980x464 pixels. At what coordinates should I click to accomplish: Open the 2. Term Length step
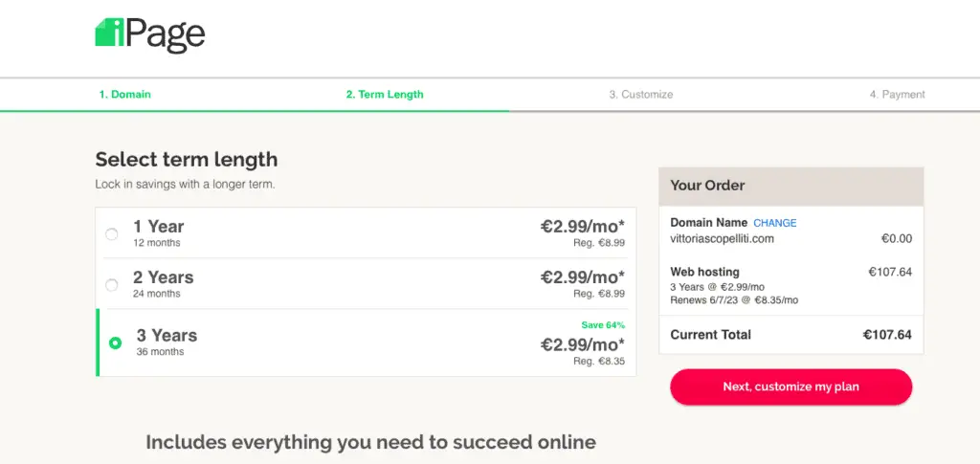pyautogui.click(x=385, y=95)
